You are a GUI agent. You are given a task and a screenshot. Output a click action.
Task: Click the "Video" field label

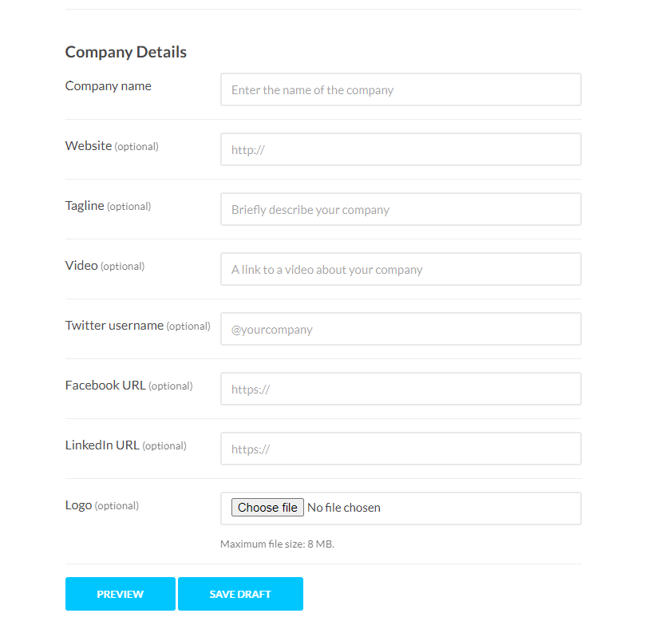pos(81,266)
